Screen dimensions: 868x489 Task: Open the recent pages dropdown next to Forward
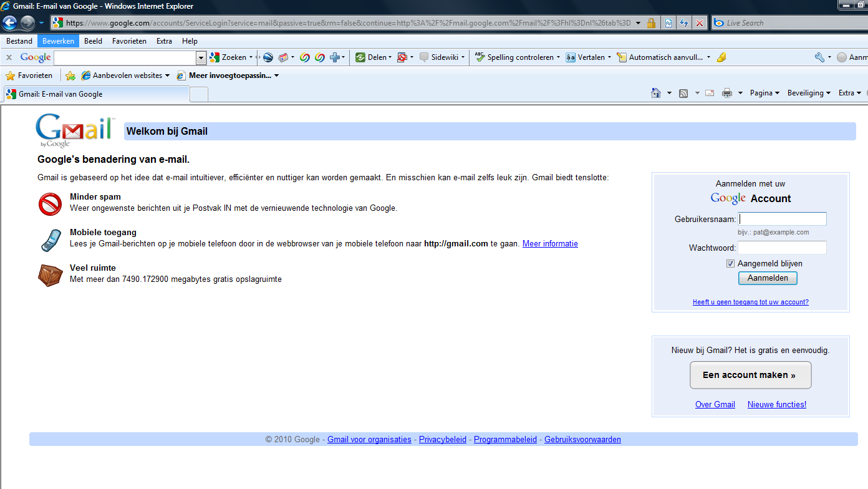[41, 23]
